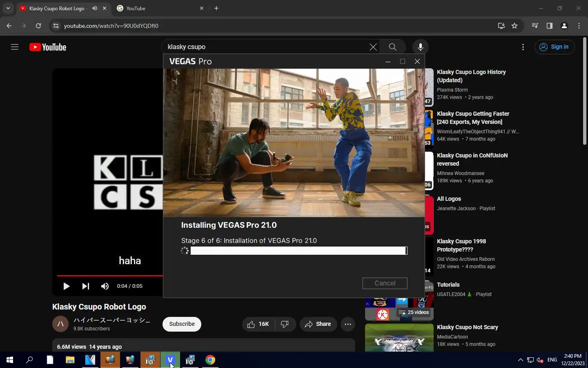
Task: Open 'Klasky Csupo Logo History (Updated)' video
Action: coord(471,76)
